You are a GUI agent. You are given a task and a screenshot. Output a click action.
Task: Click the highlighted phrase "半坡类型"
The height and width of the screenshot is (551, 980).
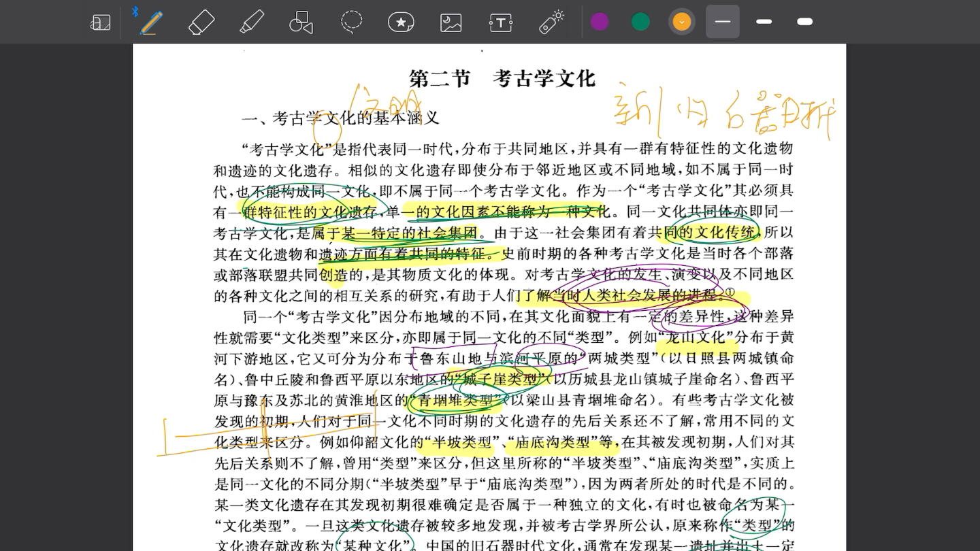click(x=462, y=442)
